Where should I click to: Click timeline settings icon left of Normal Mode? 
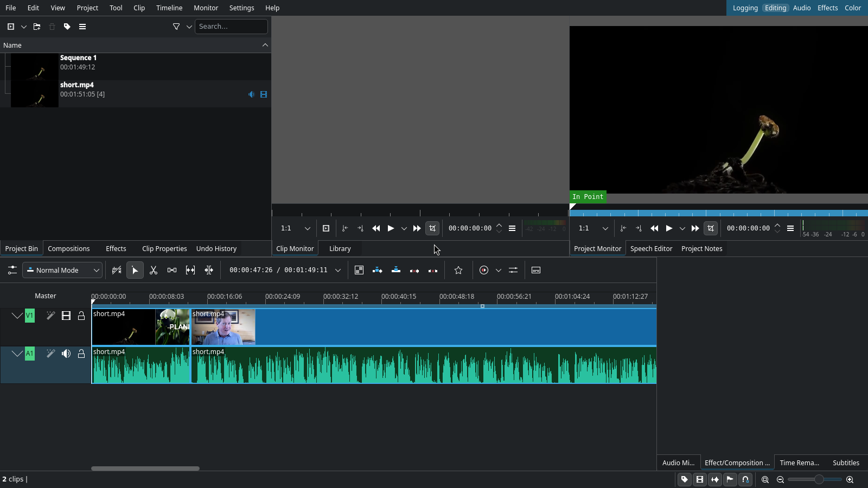[12, 270]
